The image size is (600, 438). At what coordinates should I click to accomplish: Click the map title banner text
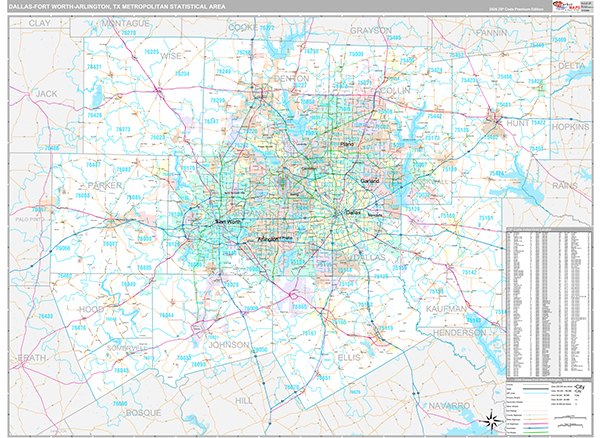tap(120, 9)
